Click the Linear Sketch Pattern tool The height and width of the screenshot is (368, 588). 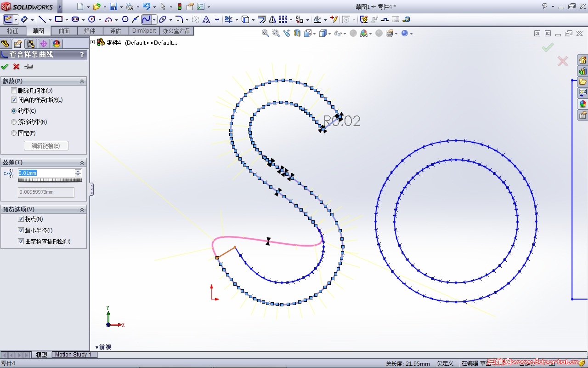pyautogui.click(x=283, y=19)
